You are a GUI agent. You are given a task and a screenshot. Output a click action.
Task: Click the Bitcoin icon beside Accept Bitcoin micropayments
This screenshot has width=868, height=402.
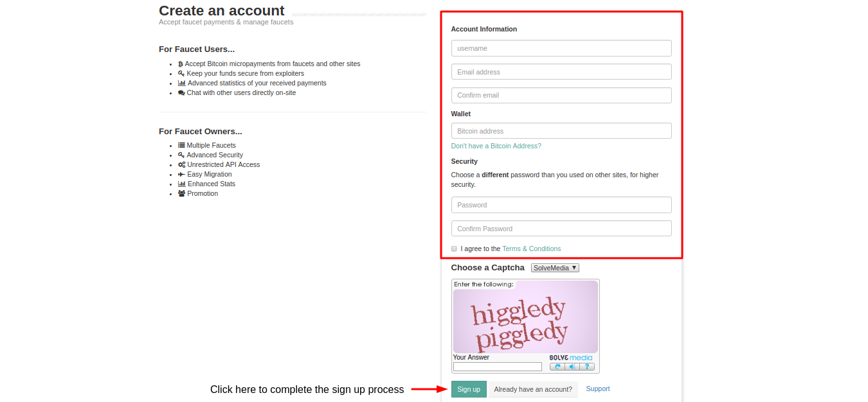tap(181, 64)
